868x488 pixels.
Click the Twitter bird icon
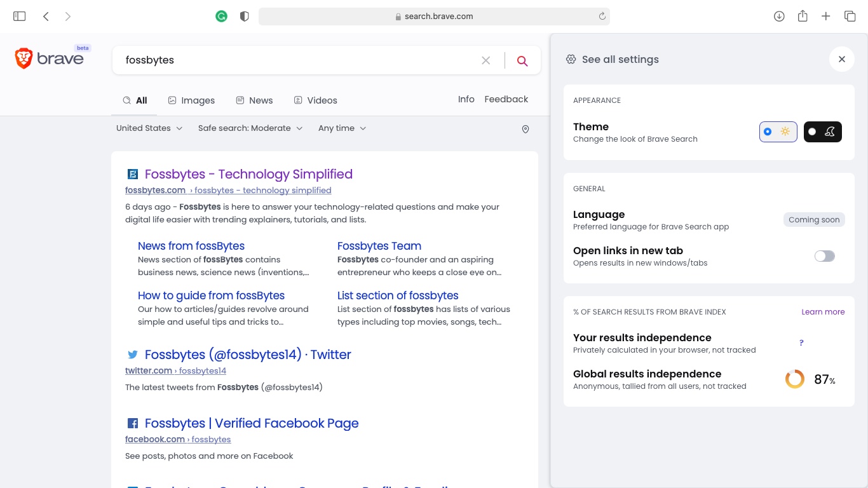133,355
